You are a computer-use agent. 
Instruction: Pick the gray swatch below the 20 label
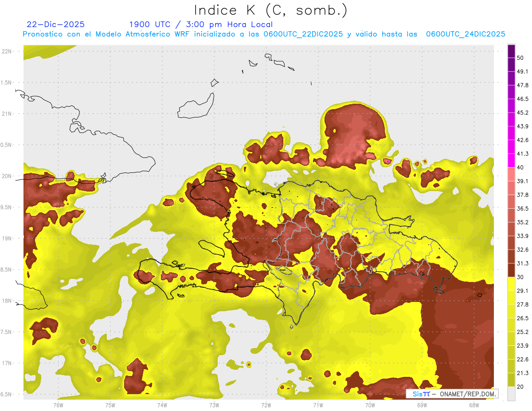tap(511, 393)
